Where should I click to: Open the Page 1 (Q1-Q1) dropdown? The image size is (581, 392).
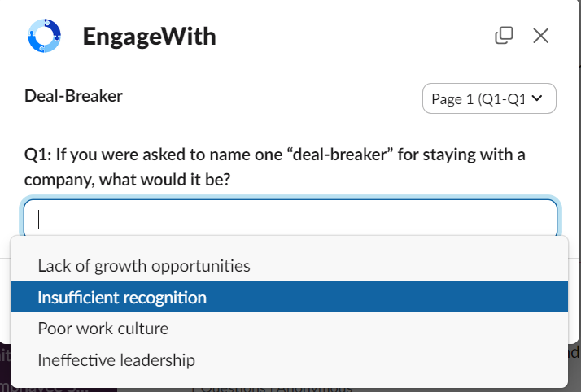(488, 98)
